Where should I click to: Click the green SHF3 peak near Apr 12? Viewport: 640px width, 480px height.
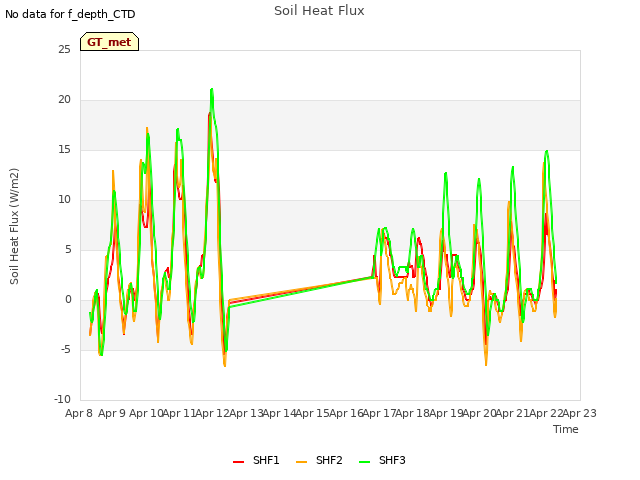click(x=211, y=89)
